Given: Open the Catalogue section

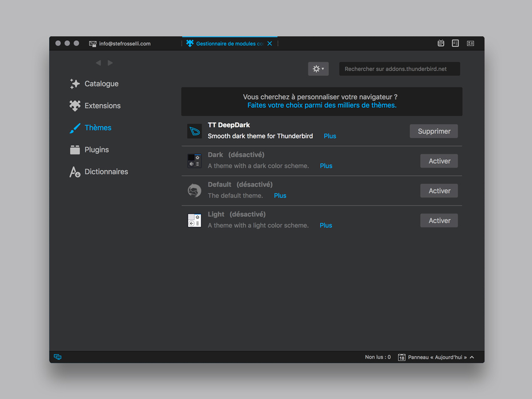Looking at the screenshot, I should click(x=94, y=84).
